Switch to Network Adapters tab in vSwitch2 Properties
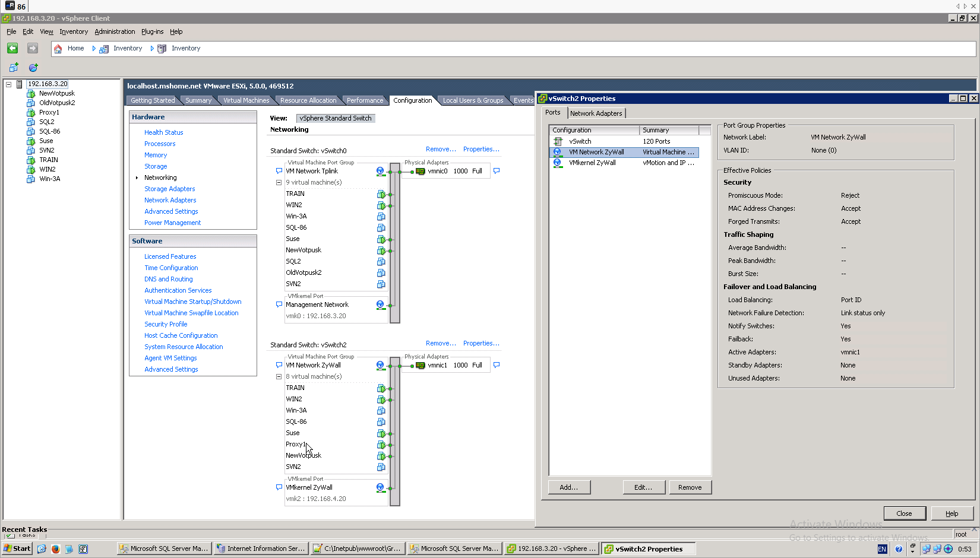Screen dimensions: 980x558 (x=596, y=113)
